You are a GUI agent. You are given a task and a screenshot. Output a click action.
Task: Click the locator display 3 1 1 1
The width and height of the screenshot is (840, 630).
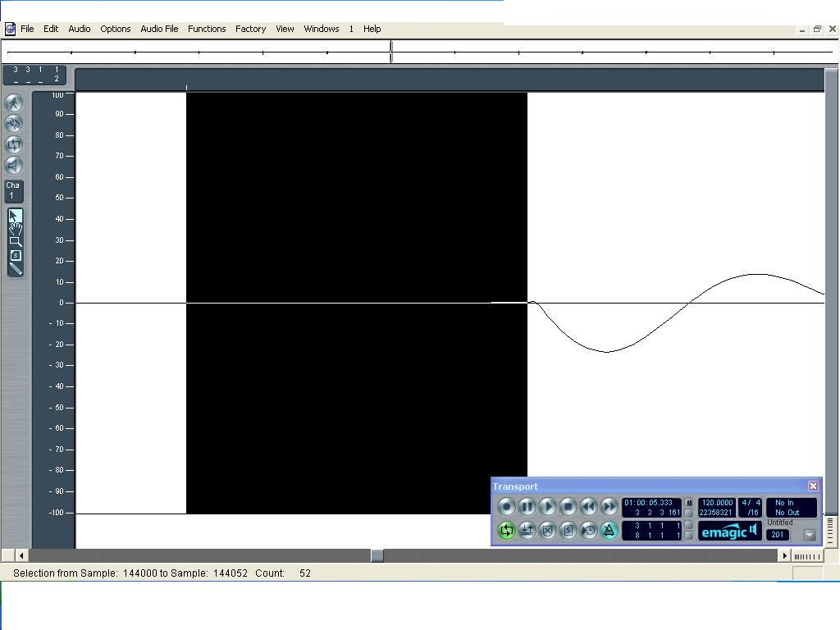[651, 526]
